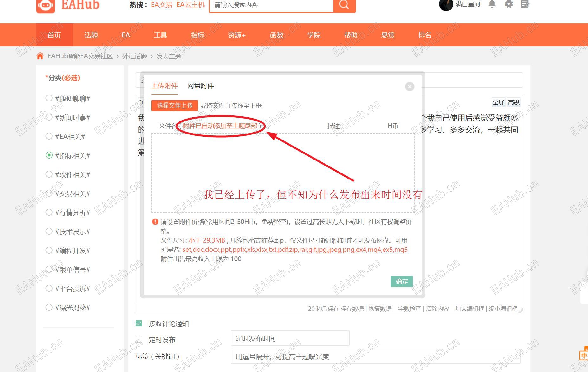588x372 pixels.
Task: Select the #技术展示# category
Action: [x=49, y=232]
